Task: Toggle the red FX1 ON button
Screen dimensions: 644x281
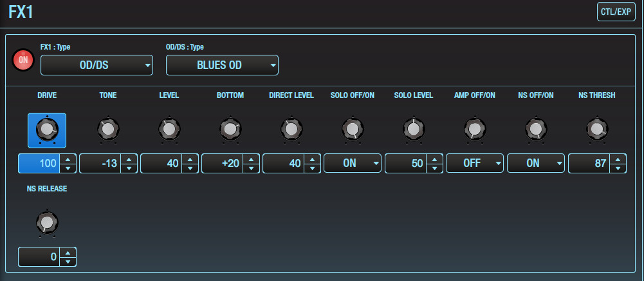Action: [x=23, y=60]
